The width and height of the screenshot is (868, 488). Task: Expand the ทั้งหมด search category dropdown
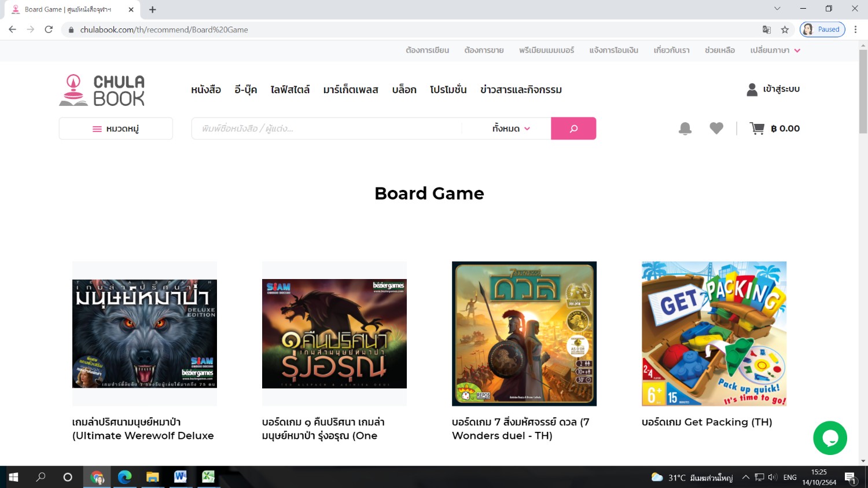point(511,129)
